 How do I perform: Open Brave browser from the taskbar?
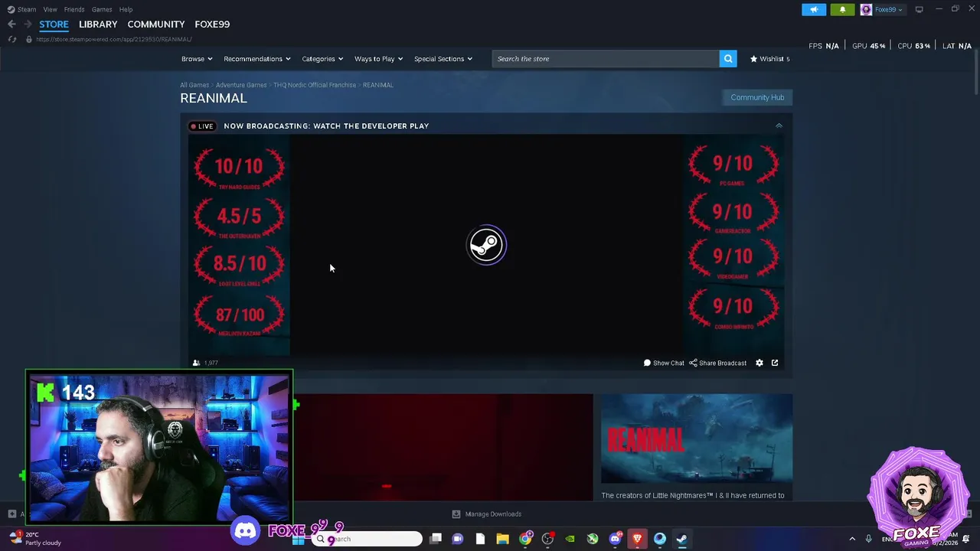637,539
